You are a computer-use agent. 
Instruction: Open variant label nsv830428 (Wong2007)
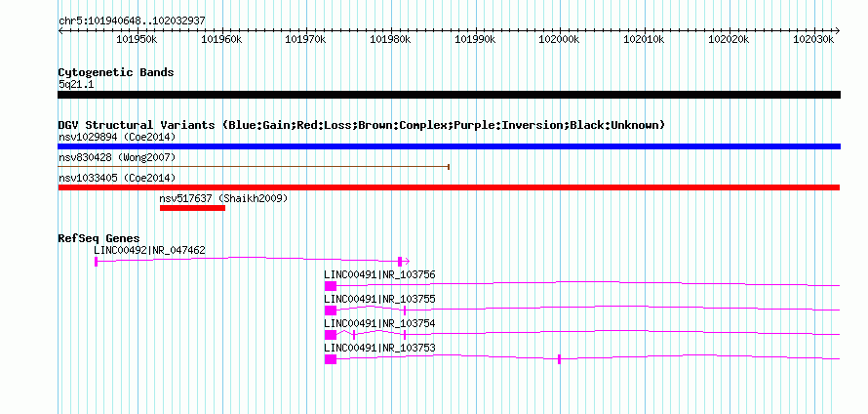pyautogui.click(x=117, y=158)
